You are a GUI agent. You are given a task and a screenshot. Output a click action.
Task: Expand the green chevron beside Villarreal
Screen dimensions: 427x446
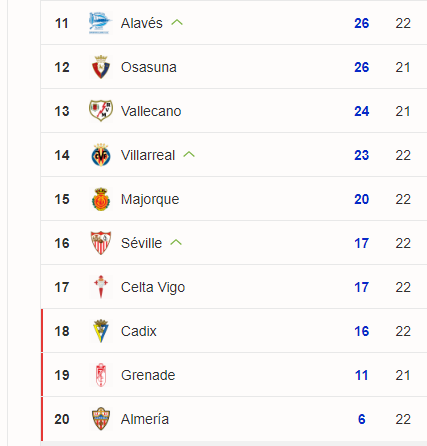189,155
